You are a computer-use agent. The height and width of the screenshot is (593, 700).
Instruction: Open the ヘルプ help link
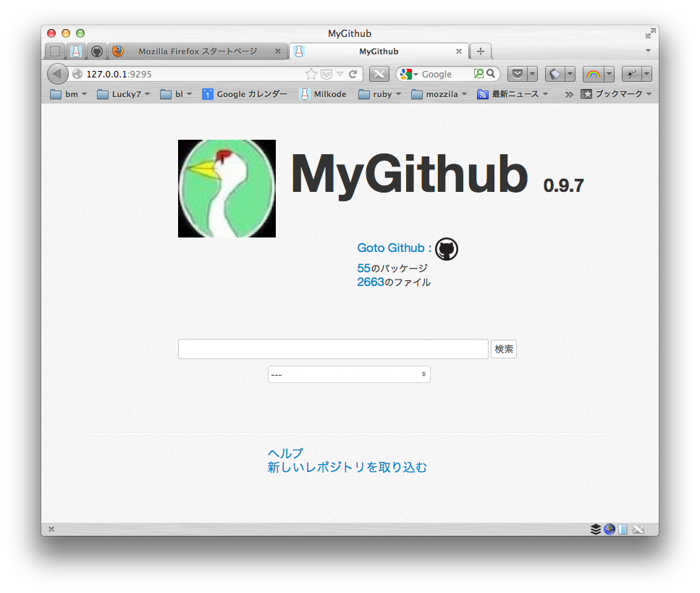tap(285, 453)
